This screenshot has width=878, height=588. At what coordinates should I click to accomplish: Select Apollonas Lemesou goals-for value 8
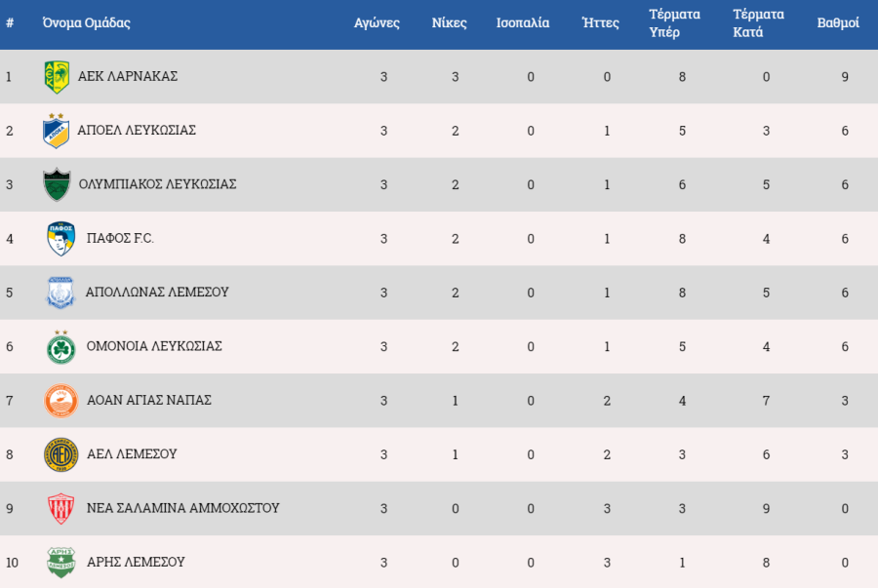tap(682, 293)
